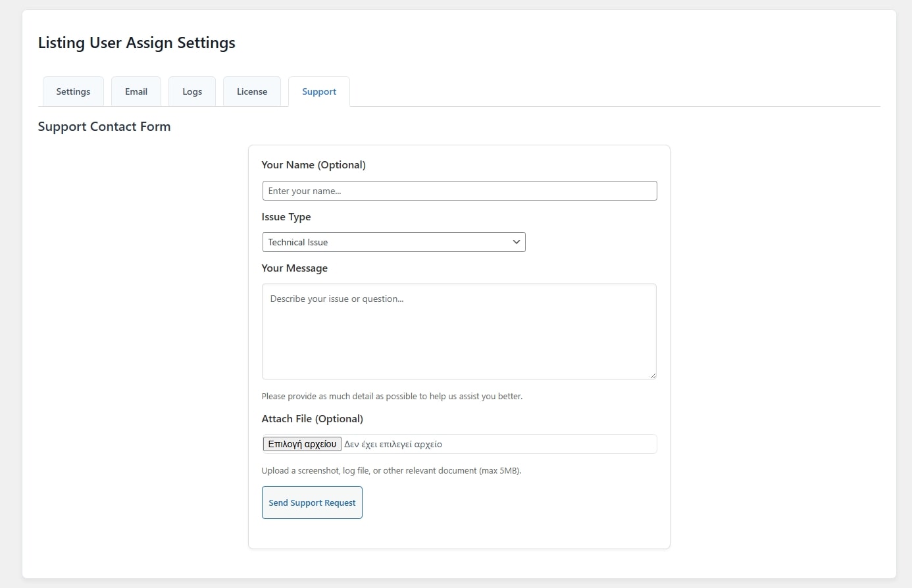Click the Support Contact Form heading
Image resolution: width=912 pixels, height=588 pixels.
[104, 127]
